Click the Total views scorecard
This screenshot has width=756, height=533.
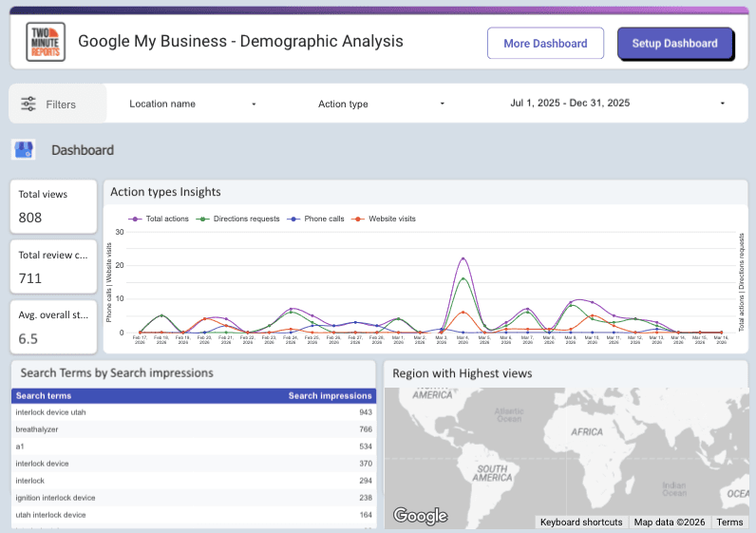coord(53,206)
